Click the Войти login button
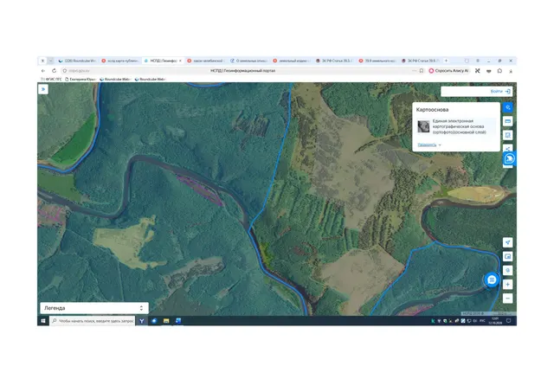The width and height of the screenshot is (554, 392). (500, 92)
